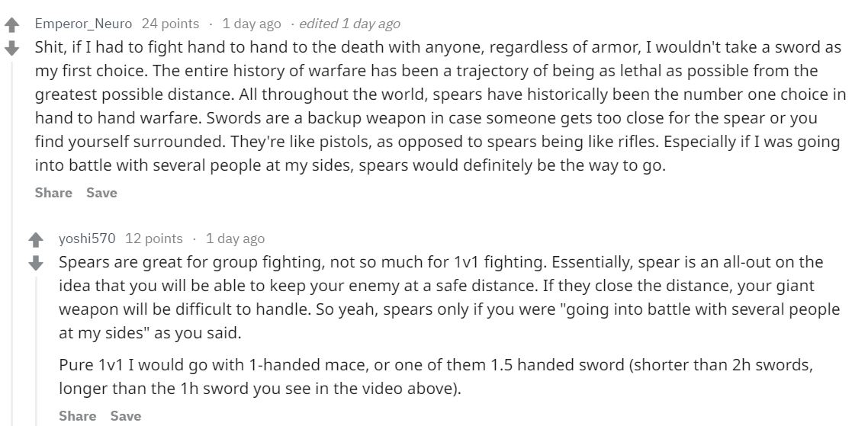
Task: Share yoshi570's reply
Action: pyautogui.click(x=78, y=415)
